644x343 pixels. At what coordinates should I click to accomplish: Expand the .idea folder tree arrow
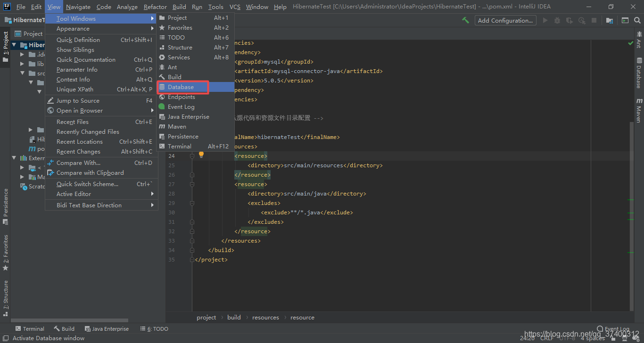(22, 55)
